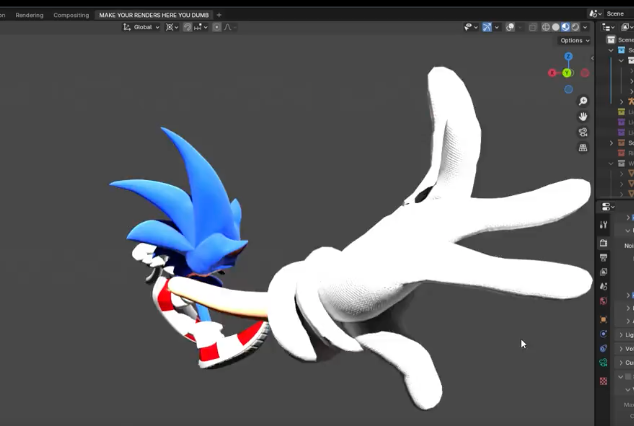Image resolution: width=634 pixels, height=426 pixels.
Task: Toggle the panel checkbox below Curves
Action: tap(628, 377)
